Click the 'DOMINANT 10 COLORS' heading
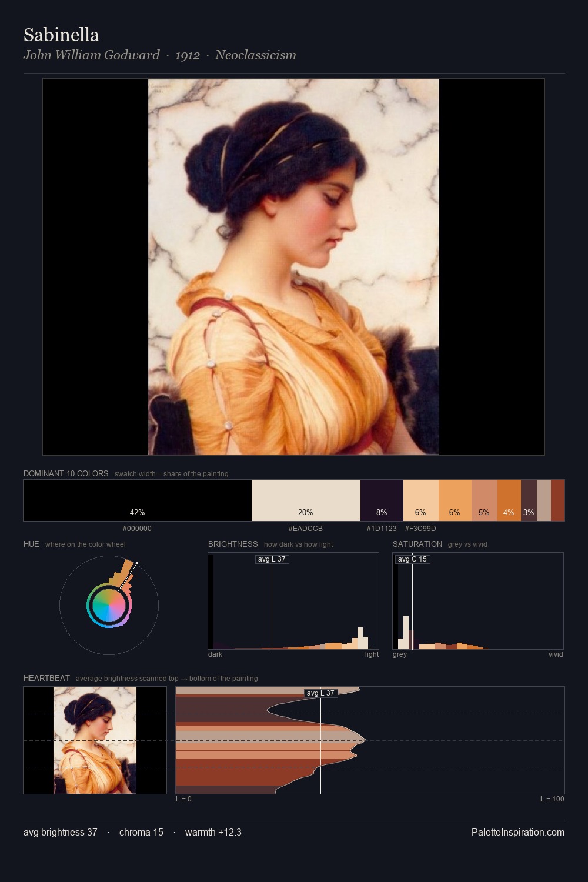This screenshot has height=882, width=588. coord(66,473)
